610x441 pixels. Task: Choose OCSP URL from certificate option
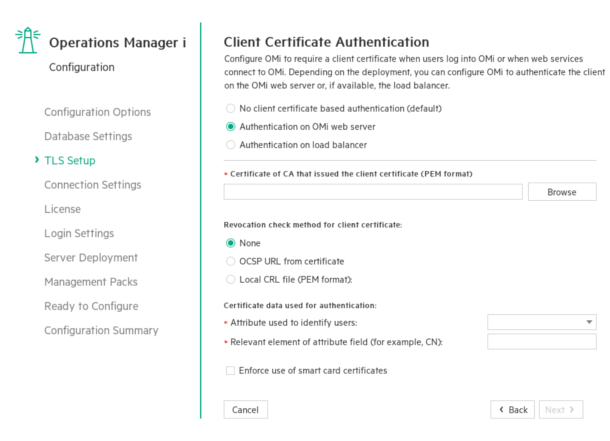pyautogui.click(x=231, y=261)
